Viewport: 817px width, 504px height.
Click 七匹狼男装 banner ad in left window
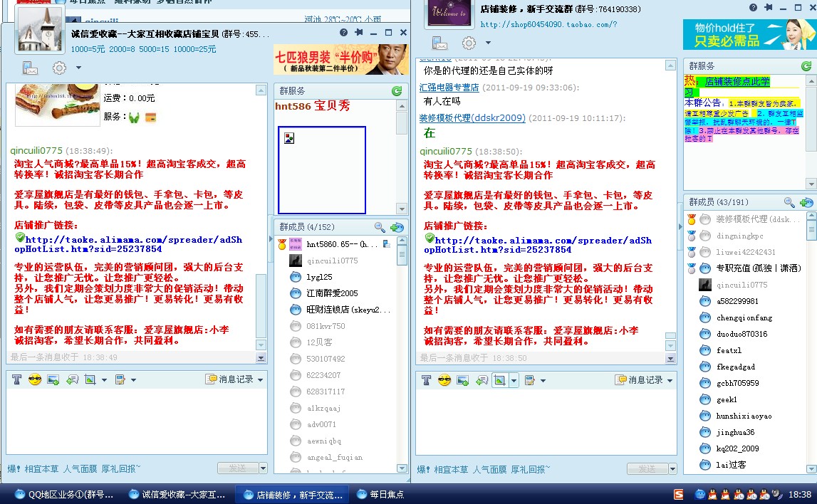tap(341, 59)
